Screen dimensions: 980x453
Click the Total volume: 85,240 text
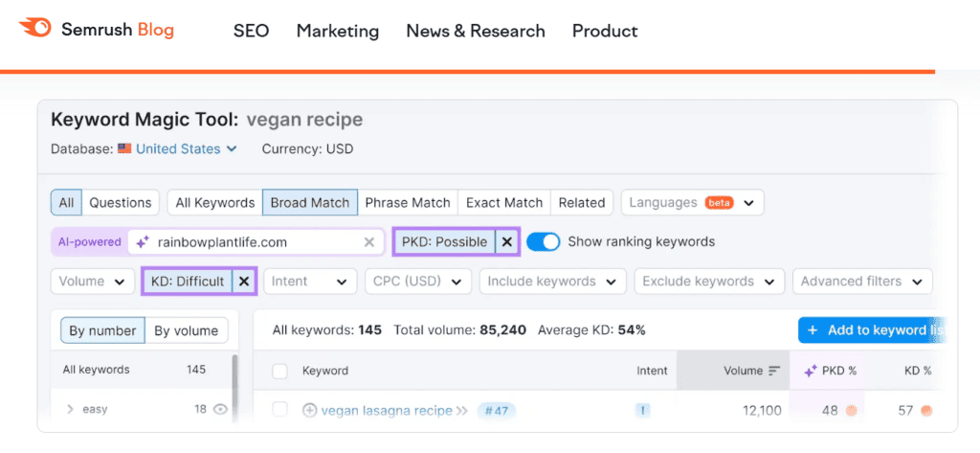(460, 330)
